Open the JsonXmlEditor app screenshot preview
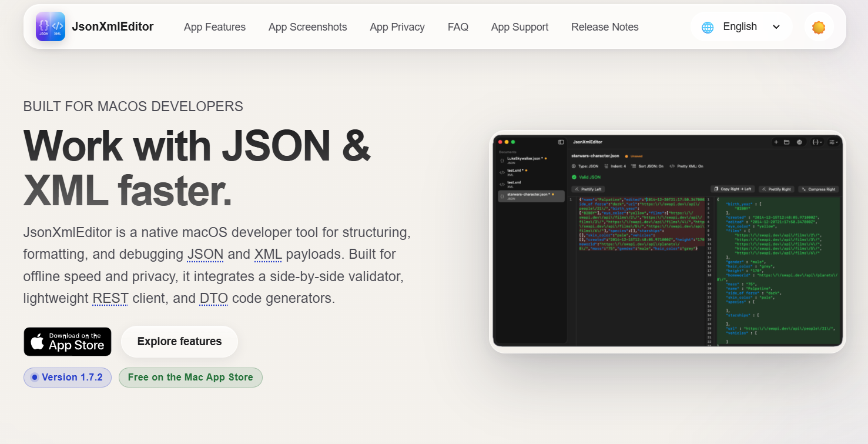868x444 pixels. pyautogui.click(x=668, y=242)
